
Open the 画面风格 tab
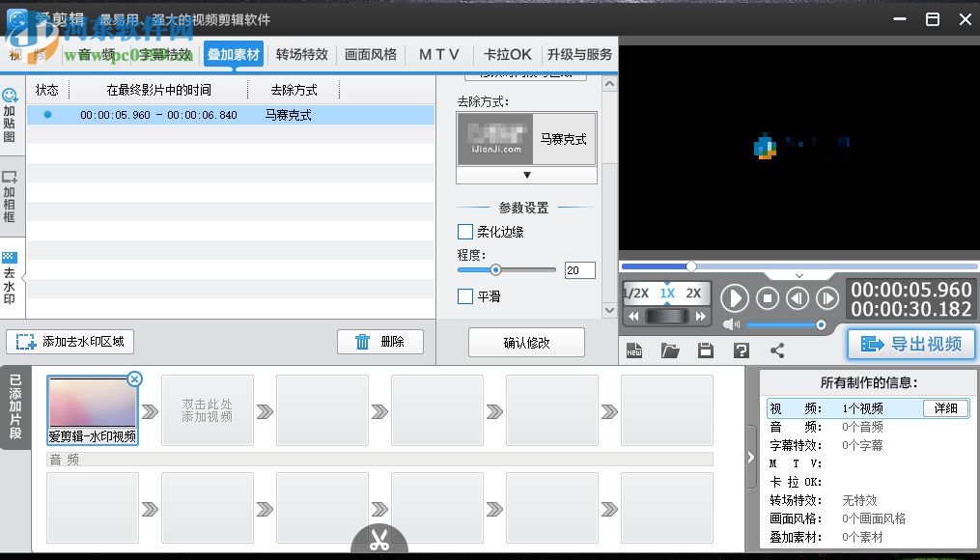point(371,54)
